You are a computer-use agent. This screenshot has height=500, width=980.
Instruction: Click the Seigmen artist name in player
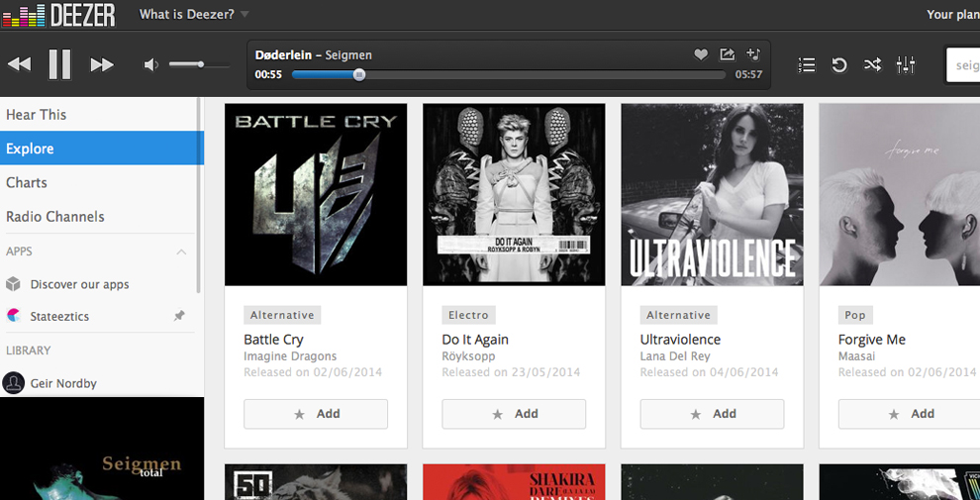[348, 55]
